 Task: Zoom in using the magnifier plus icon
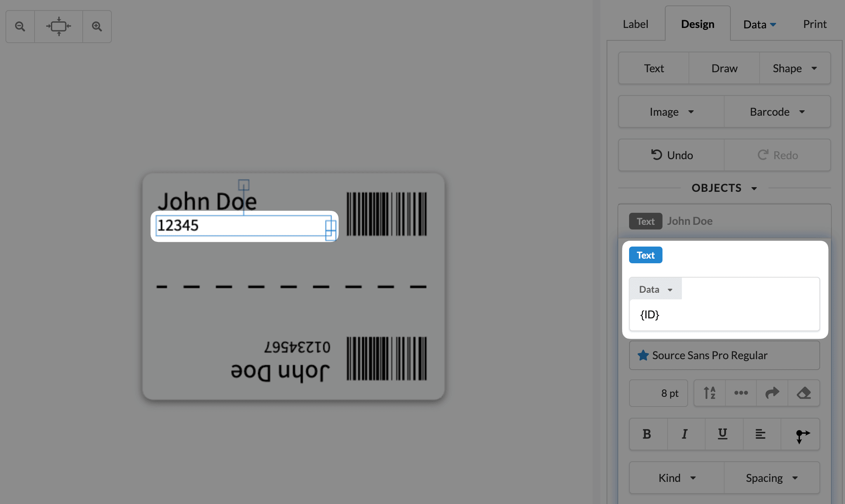(97, 26)
